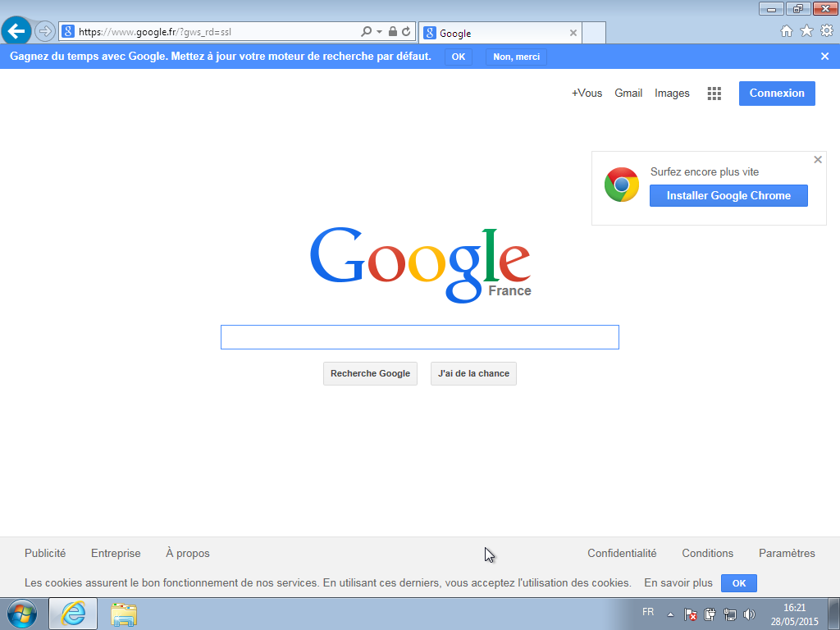This screenshot has width=840, height=630.
Task: Go to the Home page icon
Action: pos(787,31)
